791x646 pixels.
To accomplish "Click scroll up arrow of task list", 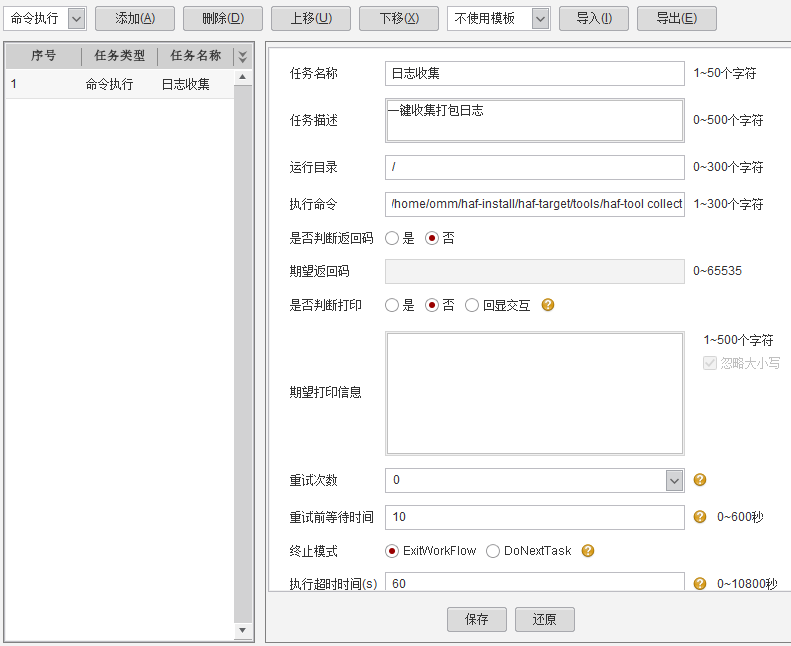I will pyautogui.click(x=243, y=77).
